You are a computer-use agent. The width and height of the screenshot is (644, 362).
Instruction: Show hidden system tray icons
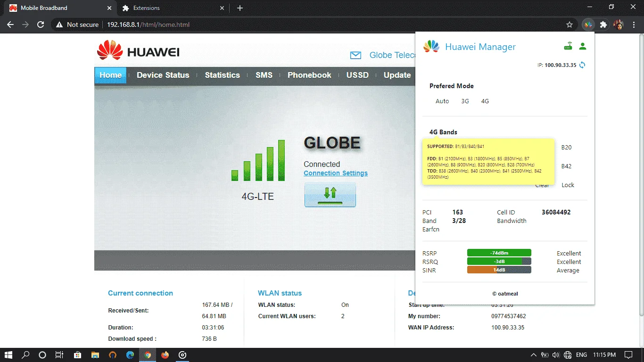(534, 354)
